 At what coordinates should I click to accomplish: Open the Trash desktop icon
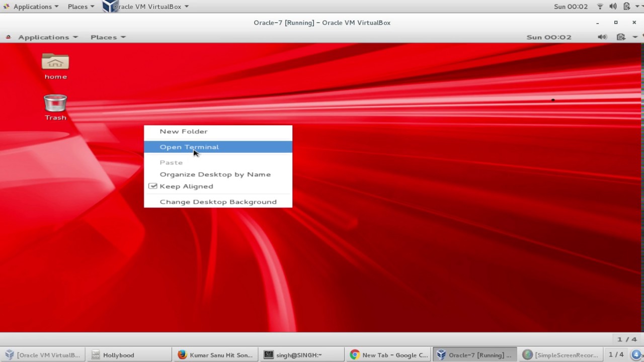pyautogui.click(x=55, y=107)
